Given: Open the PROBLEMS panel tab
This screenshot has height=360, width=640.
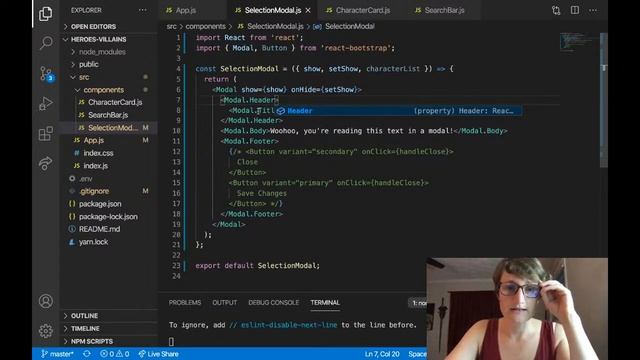Looking at the screenshot, I should 185,302.
